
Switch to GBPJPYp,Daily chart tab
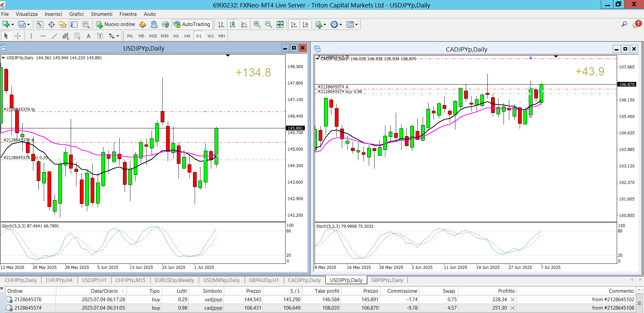click(x=387, y=280)
